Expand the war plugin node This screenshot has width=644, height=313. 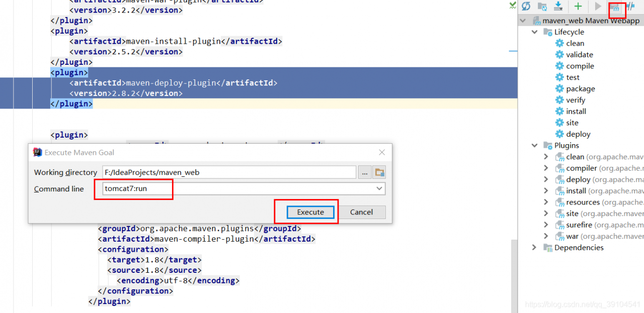[546, 236]
